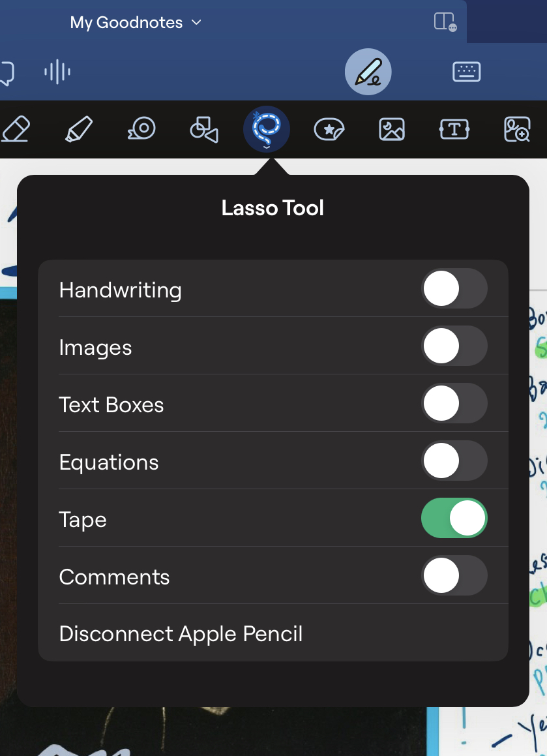Viewport: 547px width, 756px height.
Task: Open the page layout options menu
Action: tap(446, 20)
